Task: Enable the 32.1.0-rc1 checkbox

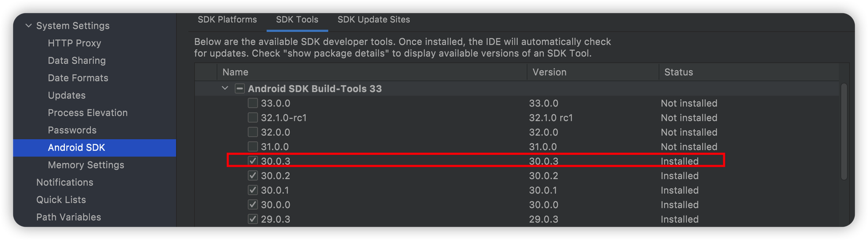Action: (253, 118)
